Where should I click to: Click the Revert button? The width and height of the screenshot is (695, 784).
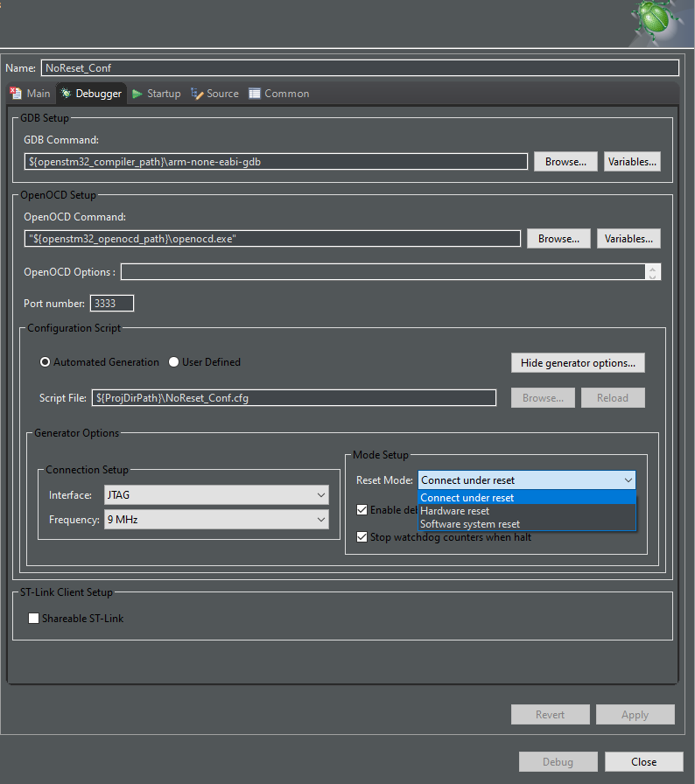coord(550,715)
